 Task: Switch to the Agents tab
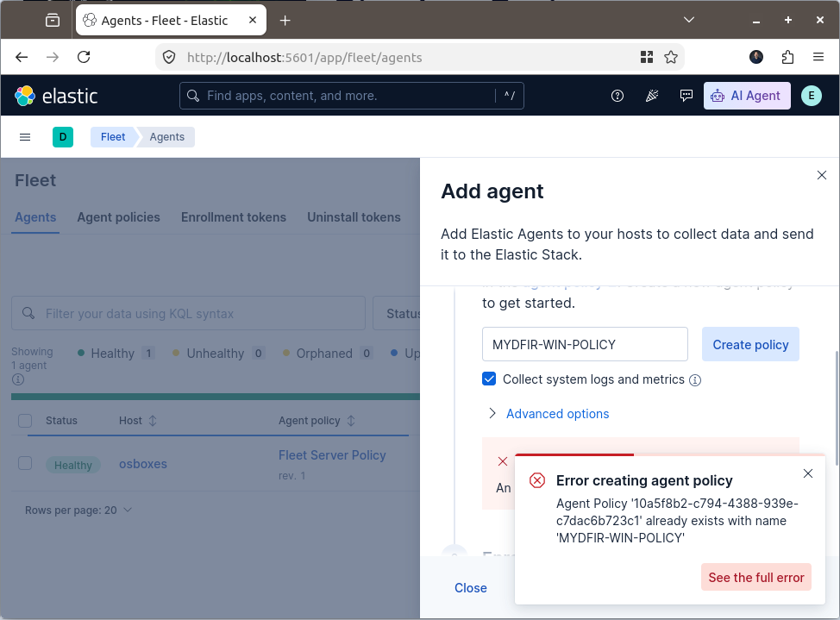[35, 217]
